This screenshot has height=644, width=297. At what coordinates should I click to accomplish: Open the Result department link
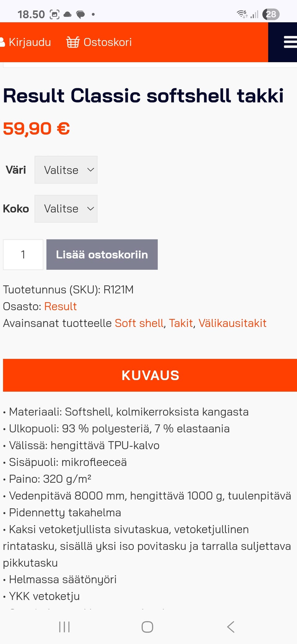61,306
